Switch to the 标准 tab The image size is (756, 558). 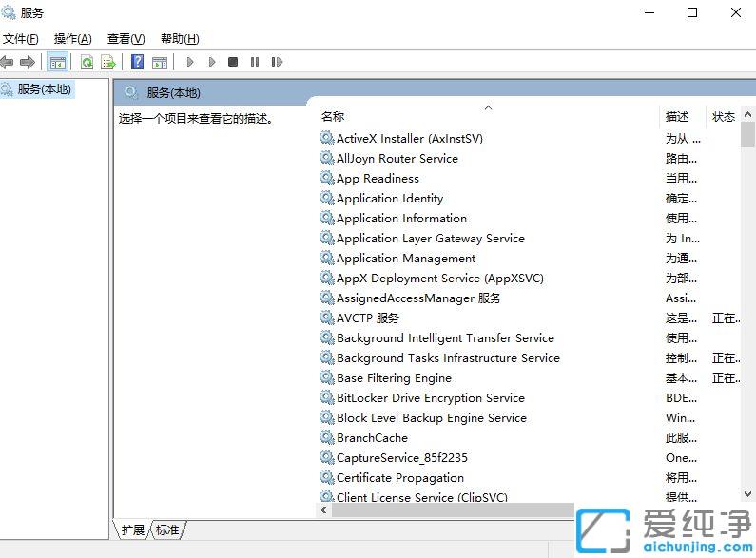click(x=167, y=529)
